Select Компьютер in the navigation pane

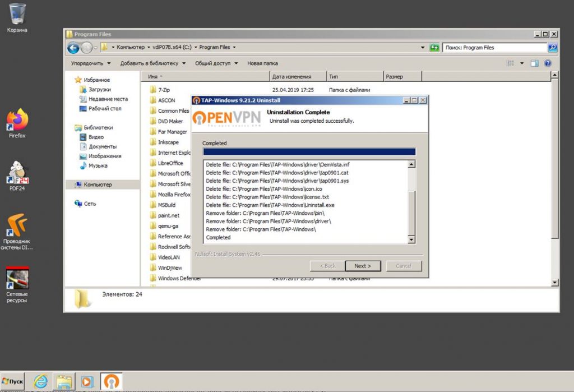(103, 185)
